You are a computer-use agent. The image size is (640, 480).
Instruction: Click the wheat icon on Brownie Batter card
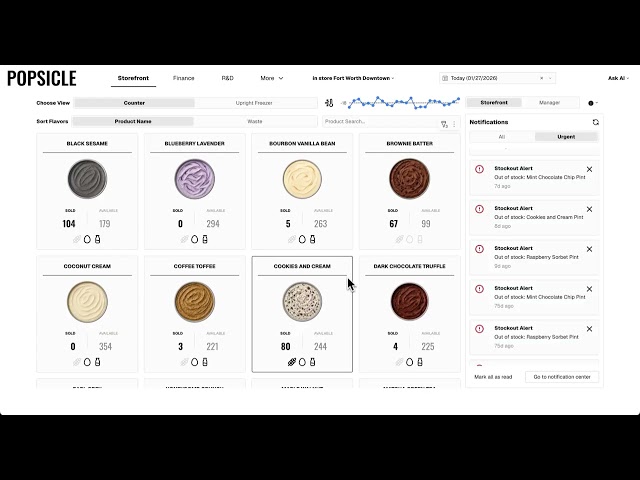coord(399,240)
